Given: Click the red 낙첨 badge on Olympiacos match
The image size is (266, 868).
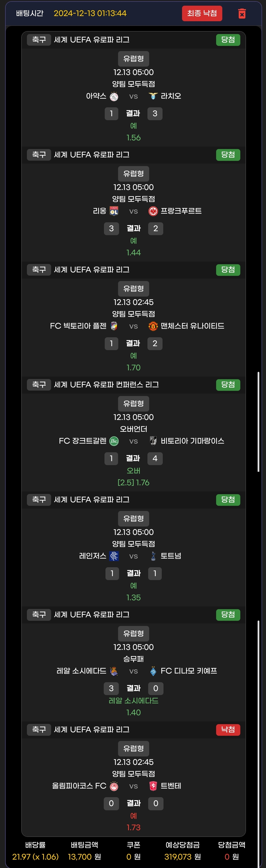Looking at the screenshot, I should (228, 730).
